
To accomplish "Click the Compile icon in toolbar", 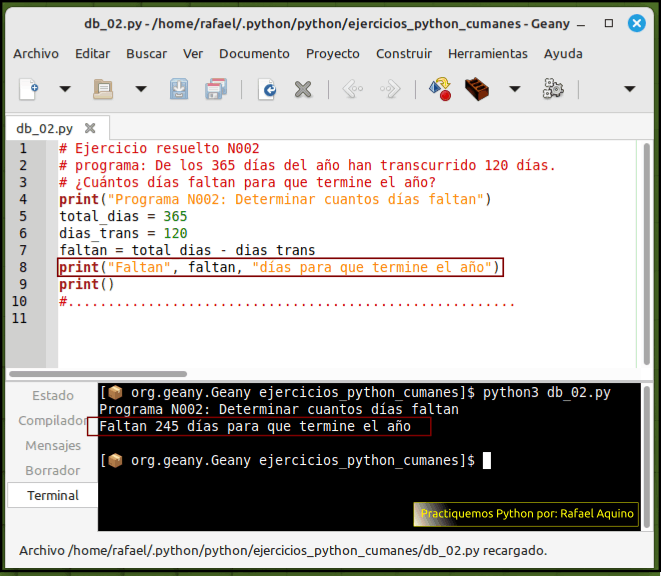I will (x=439, y=89).
